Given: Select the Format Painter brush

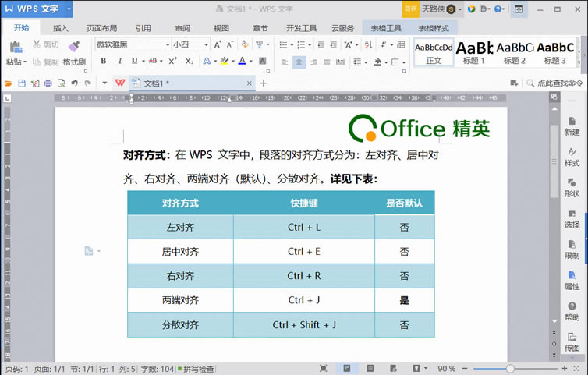Looking at the screenshot, I should (x=74, y=47).
